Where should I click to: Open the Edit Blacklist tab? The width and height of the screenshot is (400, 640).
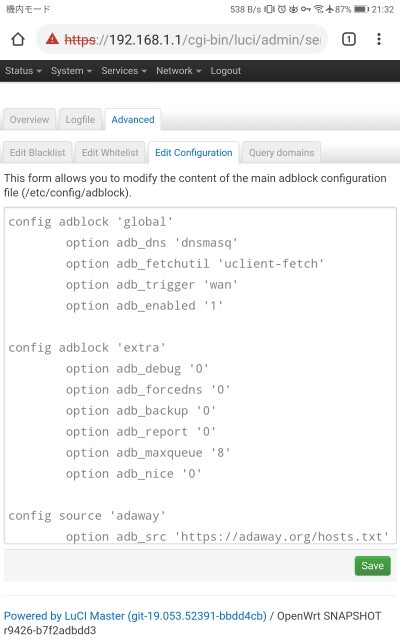click(x=38, y=153)
